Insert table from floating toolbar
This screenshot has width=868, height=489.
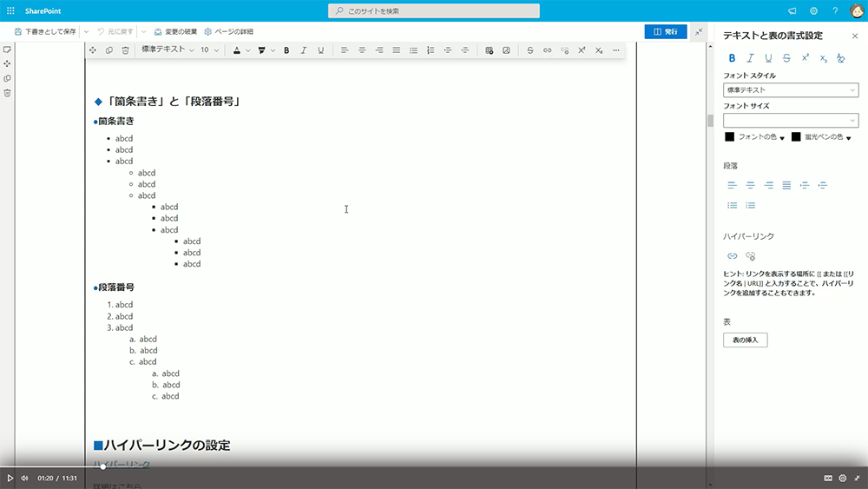(x=489, y=50)
